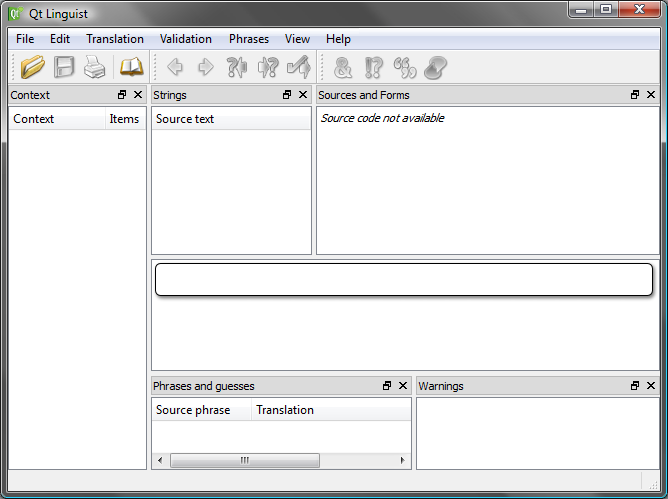Open the Phrases menu

pyautogui.click(x=249, y=39)
